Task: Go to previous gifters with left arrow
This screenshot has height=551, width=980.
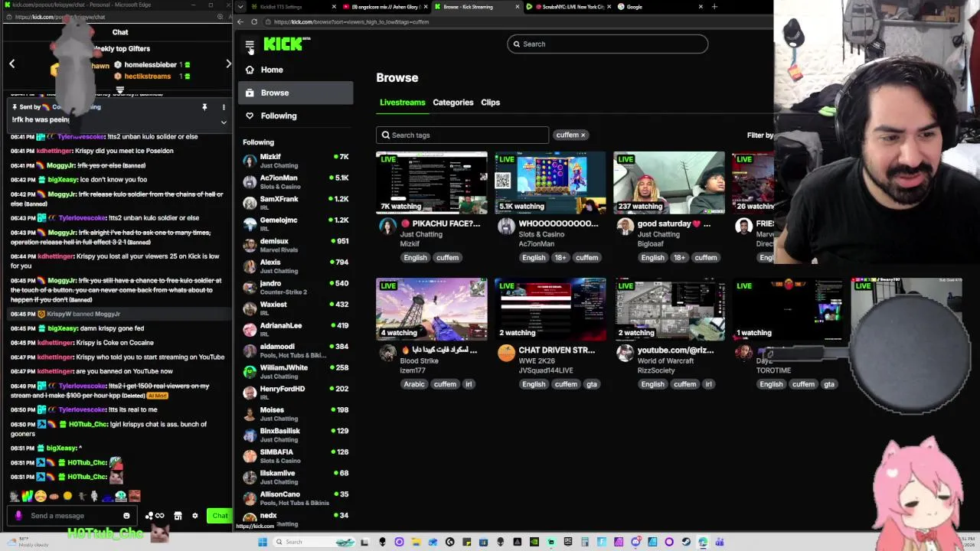Action: (11, 64)
